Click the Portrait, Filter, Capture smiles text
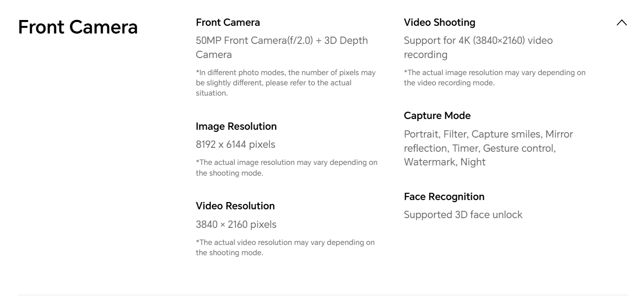The width and height of the screenshot is (644, 306). 488,134
